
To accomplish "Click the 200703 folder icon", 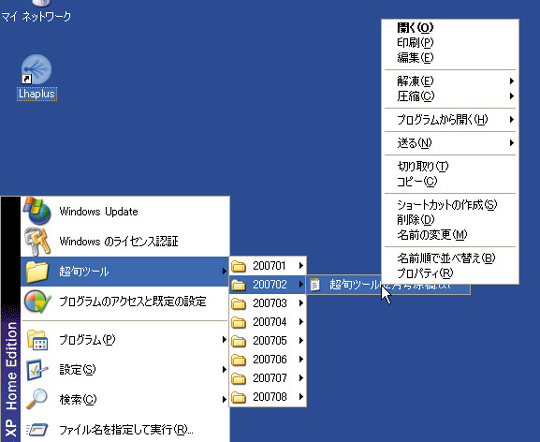I will tap(238, 304).
